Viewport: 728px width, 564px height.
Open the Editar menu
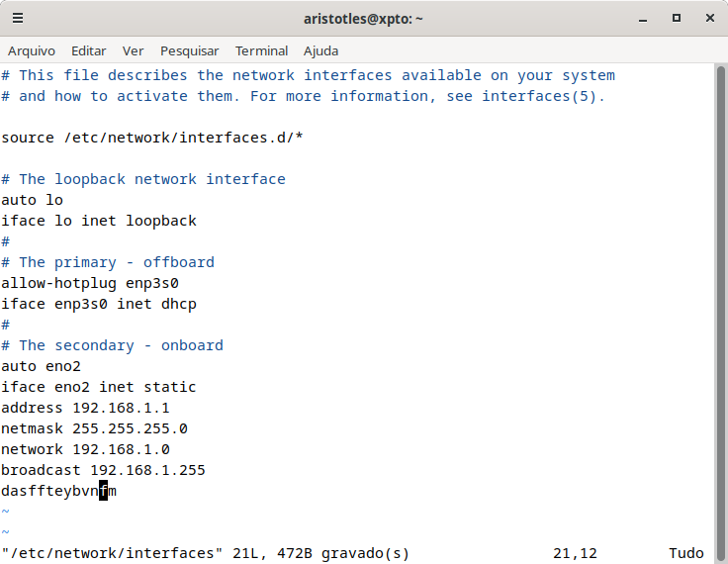point(89,51)
